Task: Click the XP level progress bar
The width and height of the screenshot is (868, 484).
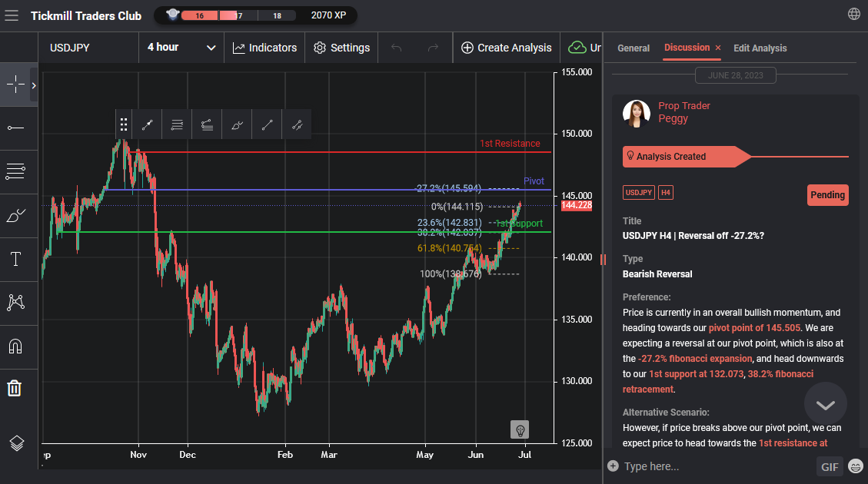Action: coord(240,15)
